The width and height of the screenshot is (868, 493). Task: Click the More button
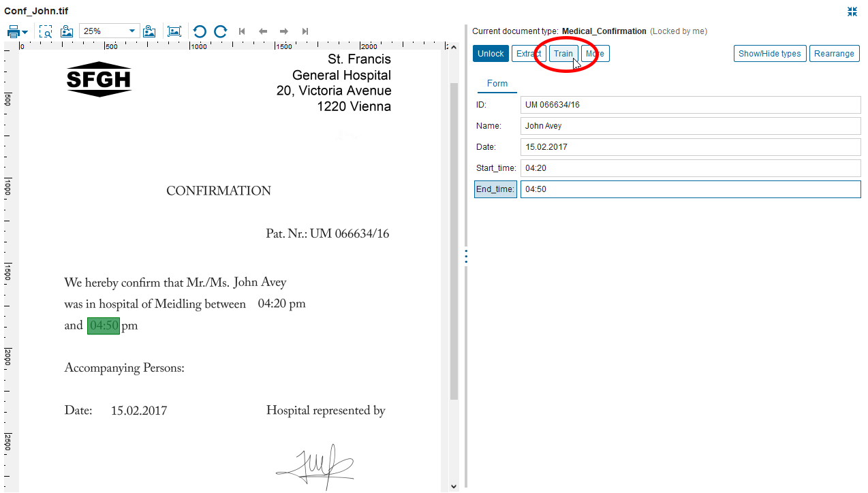(x=595, y=54)
